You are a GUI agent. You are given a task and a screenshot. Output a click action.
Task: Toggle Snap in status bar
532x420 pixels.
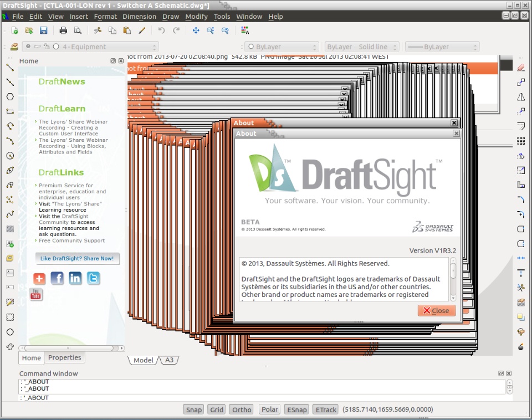pyautogui.click(x=193, y=409)
